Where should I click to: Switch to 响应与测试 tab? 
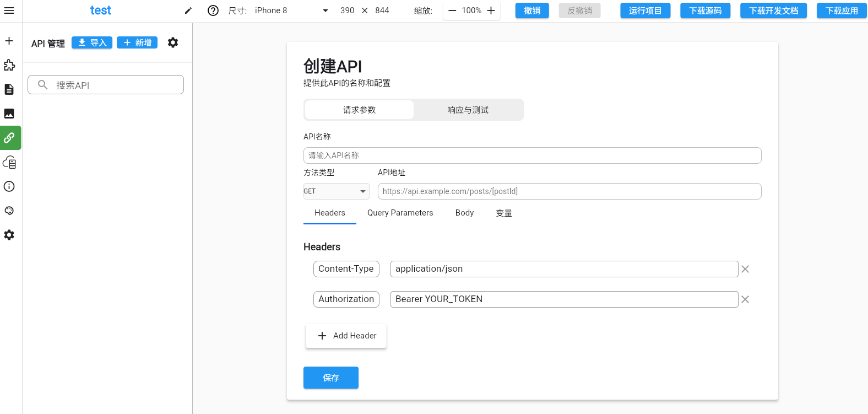tap(468, 110)
